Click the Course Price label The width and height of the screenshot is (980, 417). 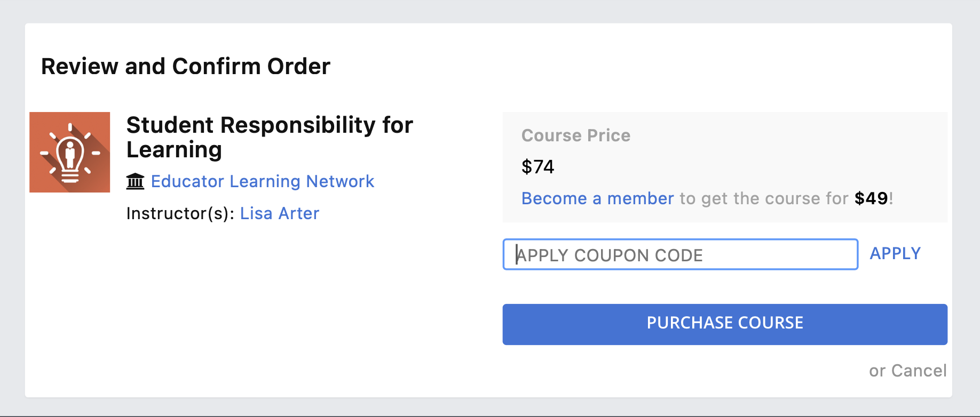[576, 135]
